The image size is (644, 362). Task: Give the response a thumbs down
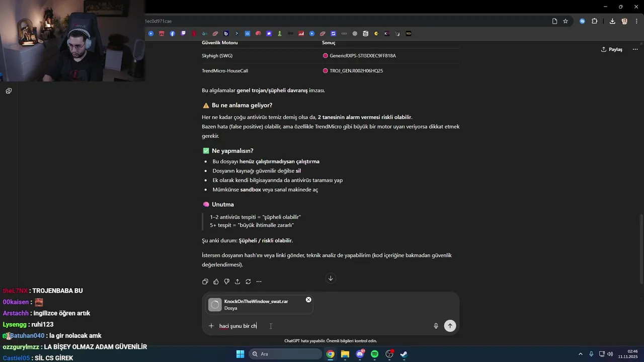pos(226,282)
